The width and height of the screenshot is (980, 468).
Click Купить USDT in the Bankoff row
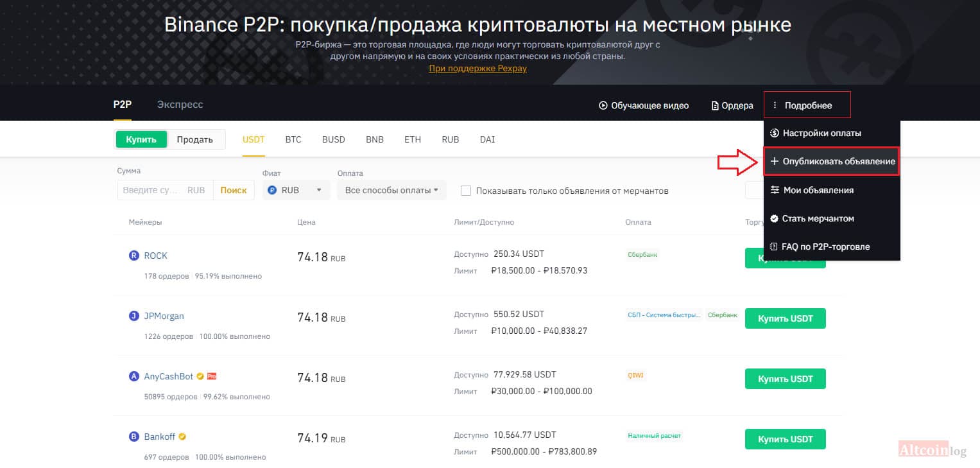click(785, 439)
